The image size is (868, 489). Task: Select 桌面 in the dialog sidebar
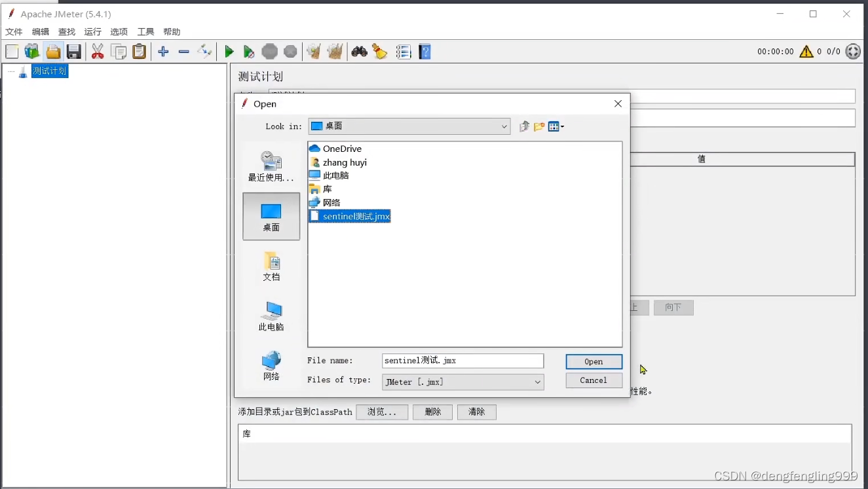coord(271,216)
